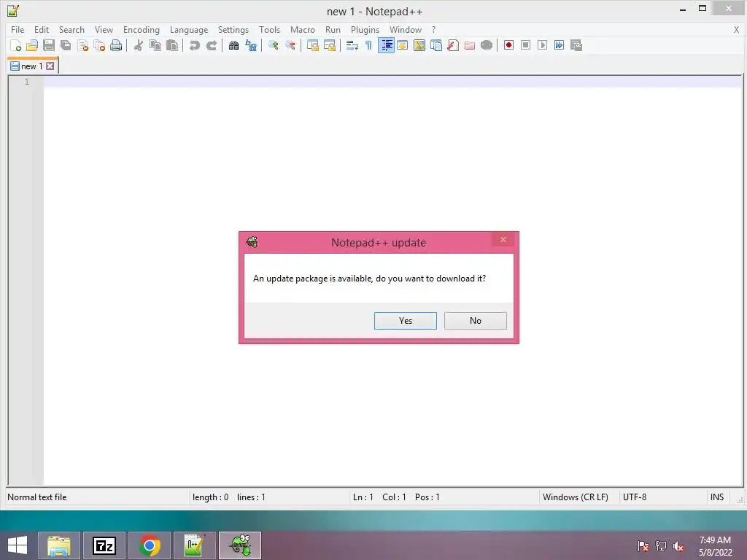Click the Close file toolbar icon
Screen dimensions: 747x560
point(83,45)
